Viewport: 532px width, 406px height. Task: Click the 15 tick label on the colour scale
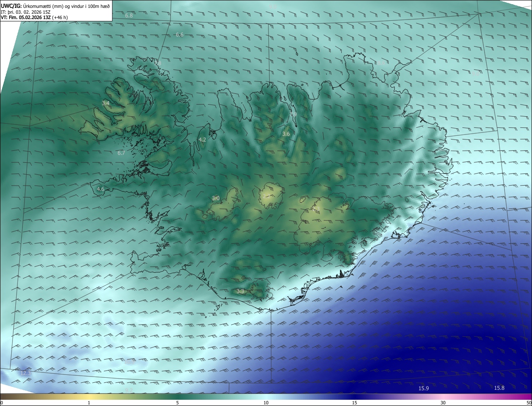[x=355, y=403]
